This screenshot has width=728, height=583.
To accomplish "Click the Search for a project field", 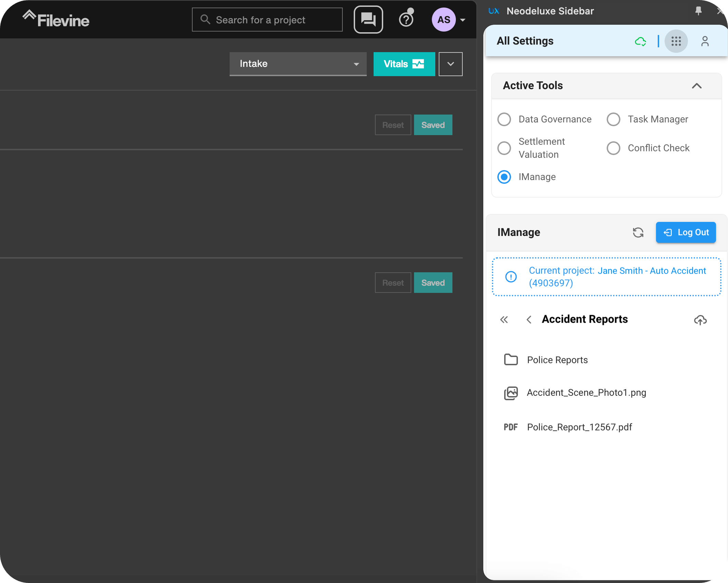I will click(x=267, y=20).
